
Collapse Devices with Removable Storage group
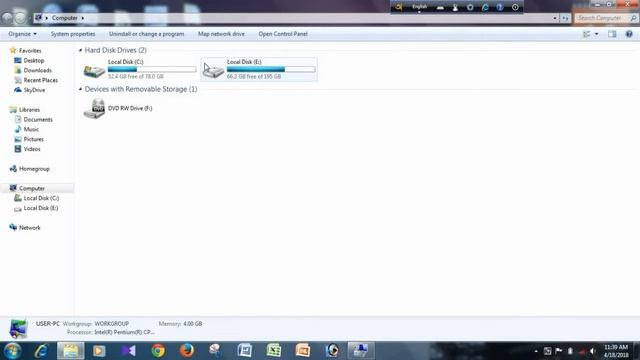click(80, 89)
